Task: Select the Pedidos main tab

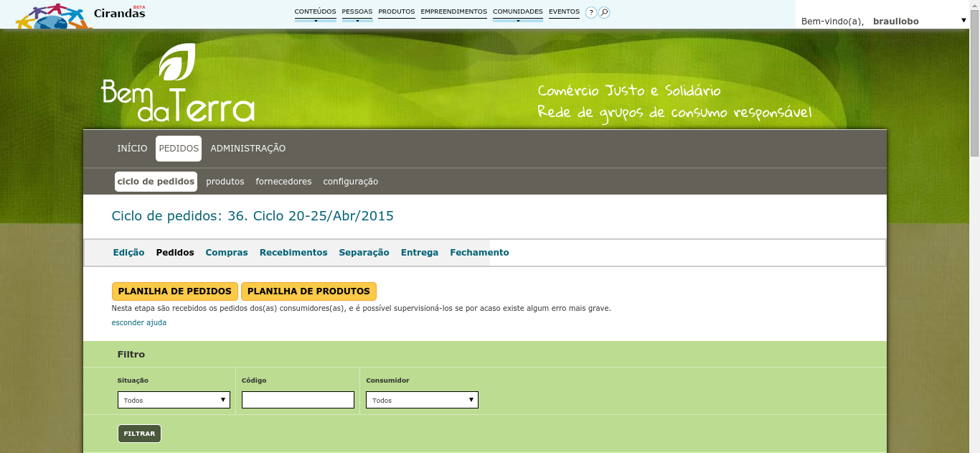Action: pos(179,149)
